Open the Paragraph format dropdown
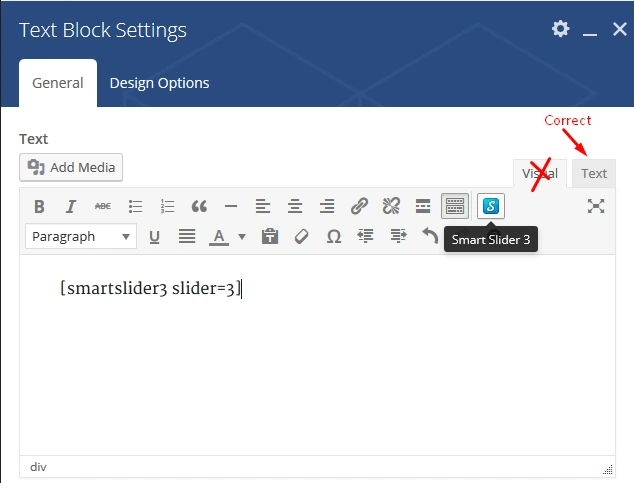Screen dimensions: 634x483 tap(81, 236)
